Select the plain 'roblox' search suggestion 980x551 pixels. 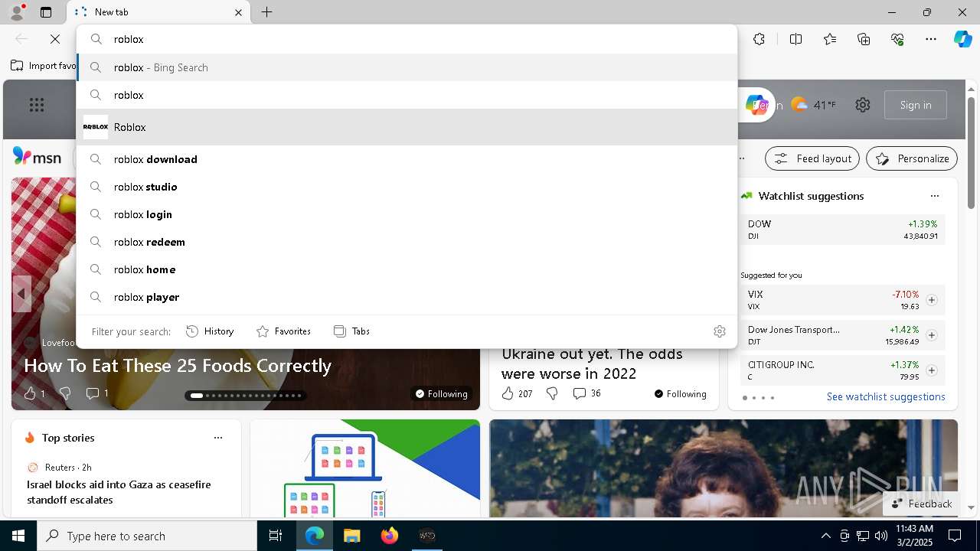407,95
